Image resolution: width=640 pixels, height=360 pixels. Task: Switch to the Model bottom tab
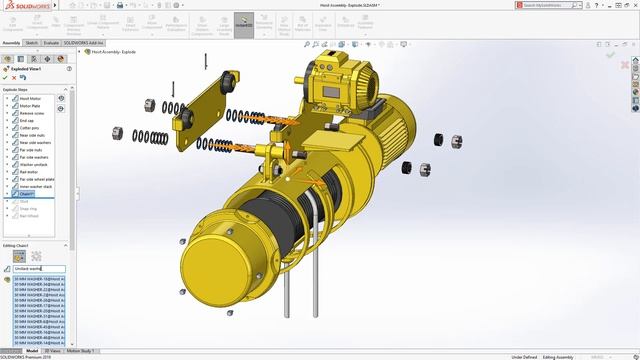coord(32,351)
